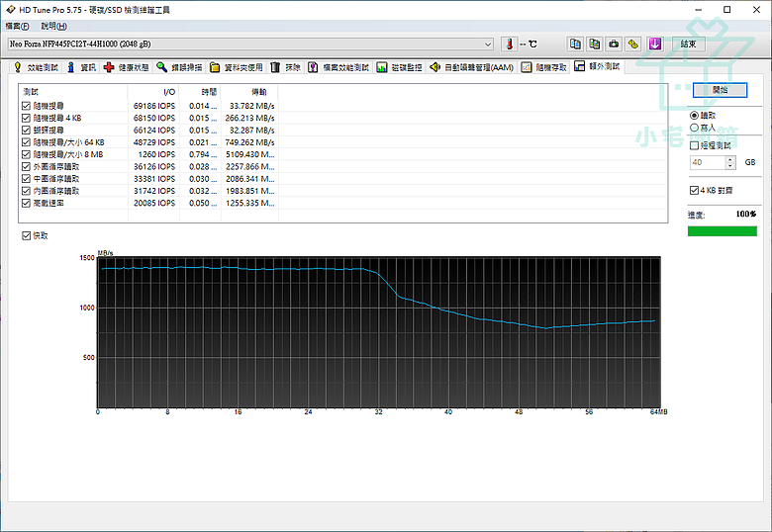Click the 266.213 MB/s transfer value
Screen dimensions: 772x532
coord(249,118)
